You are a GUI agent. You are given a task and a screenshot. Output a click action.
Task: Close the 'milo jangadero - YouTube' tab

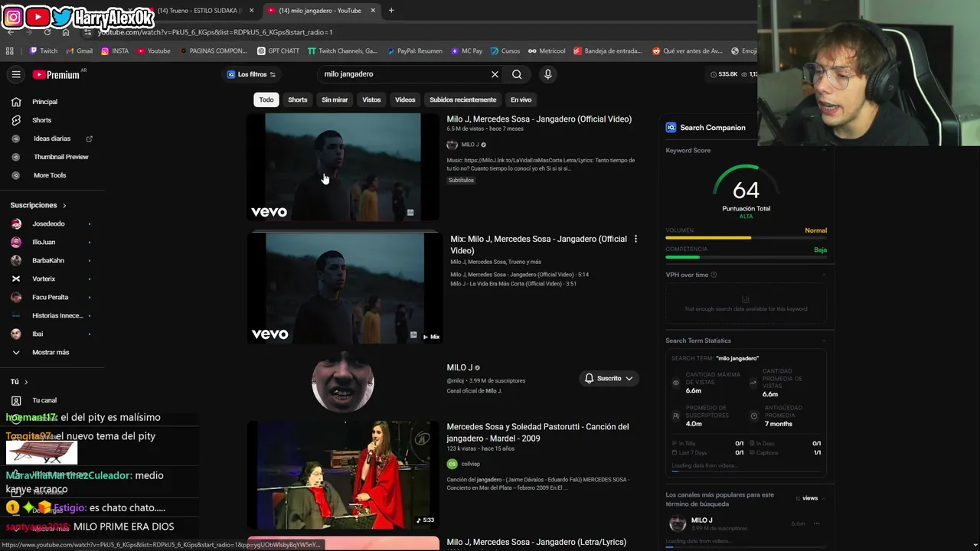[373, 11]
